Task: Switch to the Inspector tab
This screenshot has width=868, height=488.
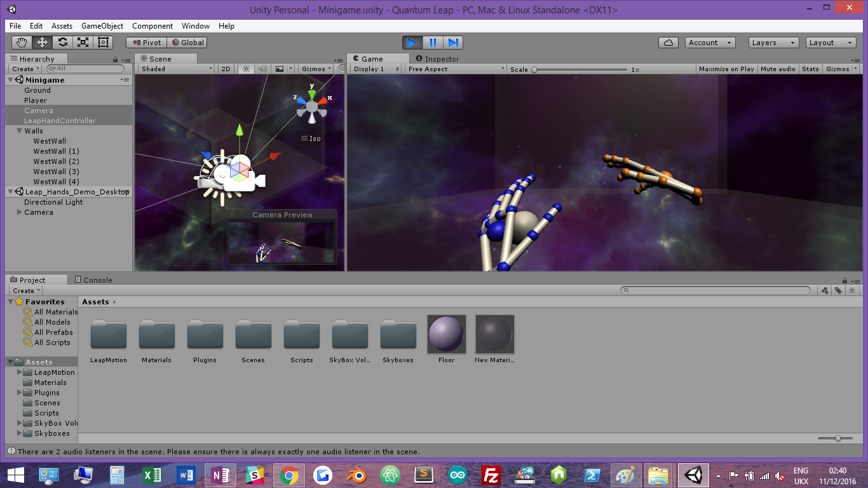Action: [x=437, y=58]
